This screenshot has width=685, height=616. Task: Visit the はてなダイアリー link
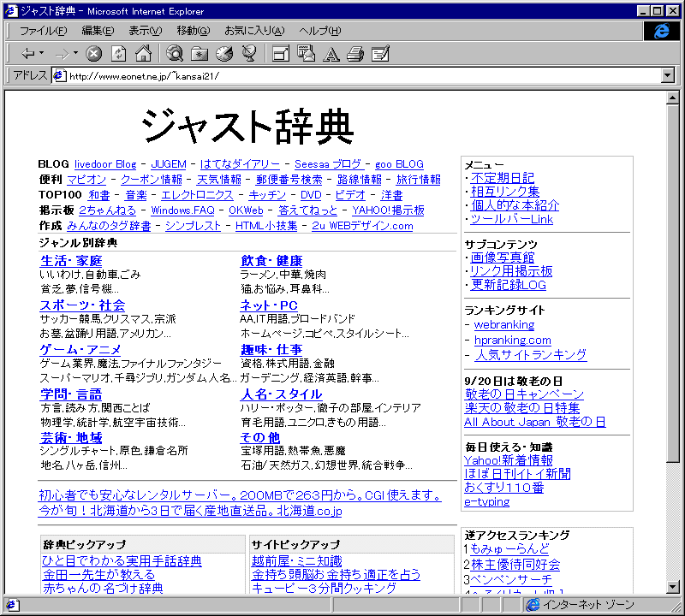[x=240, y=164]
